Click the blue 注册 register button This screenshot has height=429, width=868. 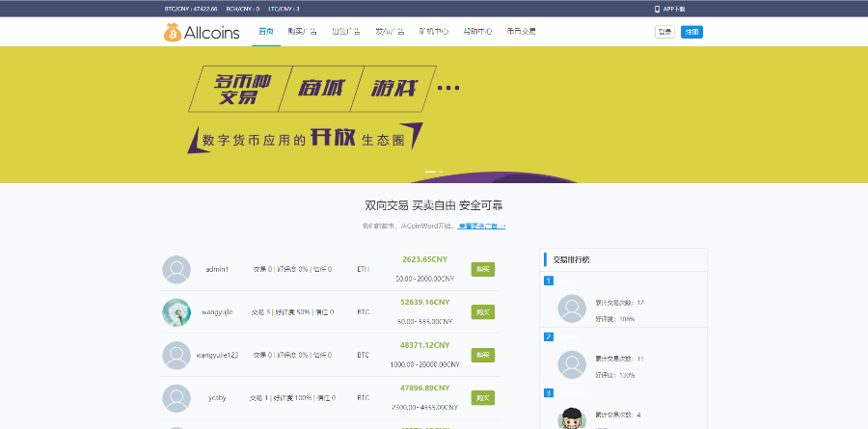click(692, 32)
